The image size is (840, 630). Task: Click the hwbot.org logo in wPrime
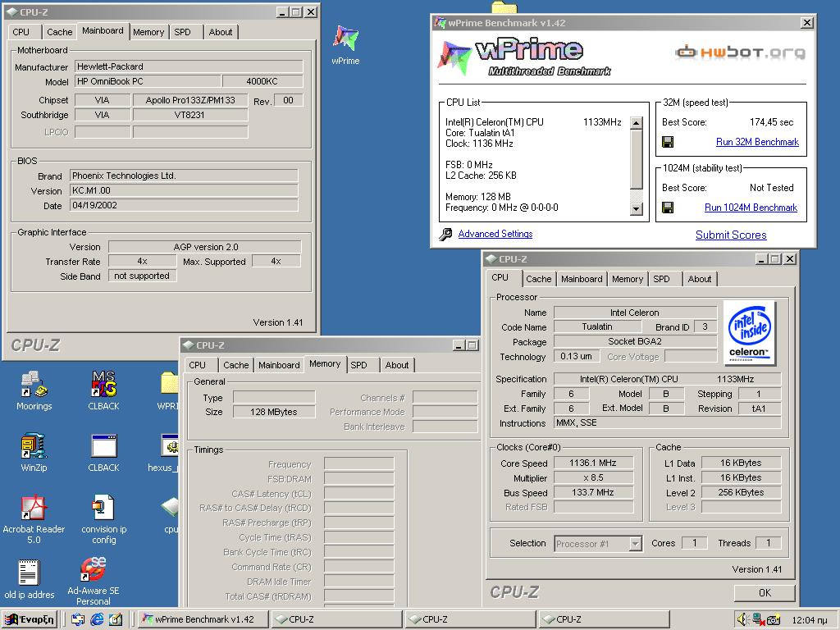(740, 52)
